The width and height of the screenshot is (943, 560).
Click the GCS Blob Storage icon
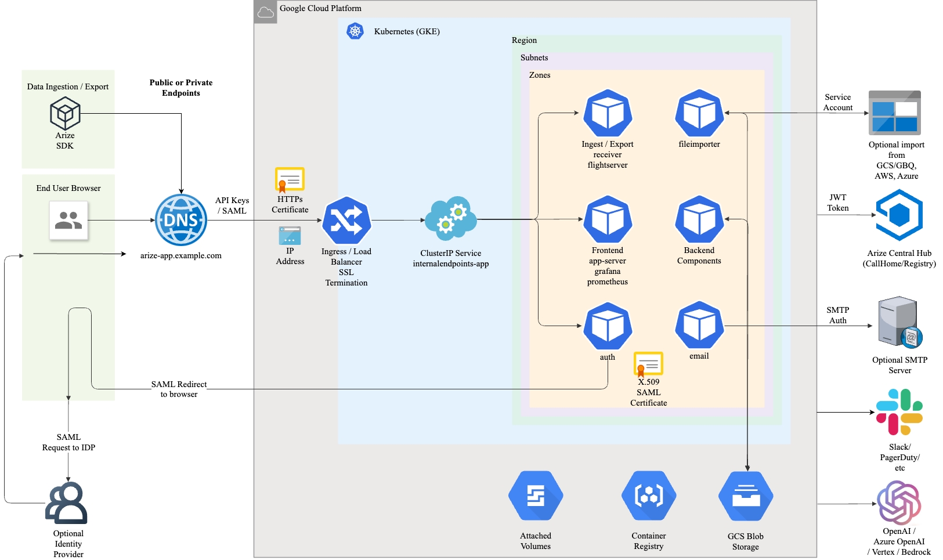point(746,497)
